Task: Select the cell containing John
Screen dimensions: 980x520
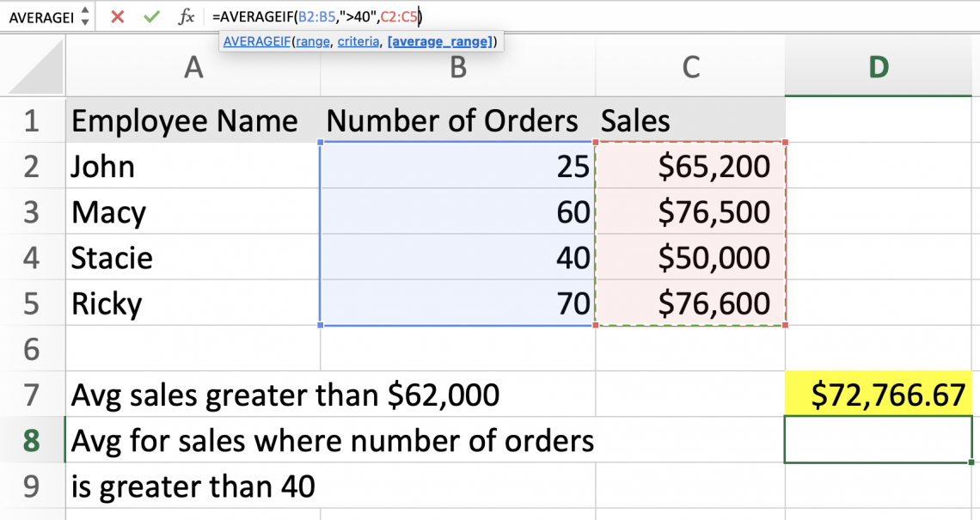Action: pyautogui.click(x=193, y=166)
